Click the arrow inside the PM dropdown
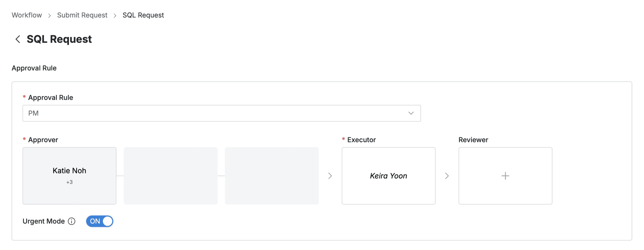 [411, 113]
